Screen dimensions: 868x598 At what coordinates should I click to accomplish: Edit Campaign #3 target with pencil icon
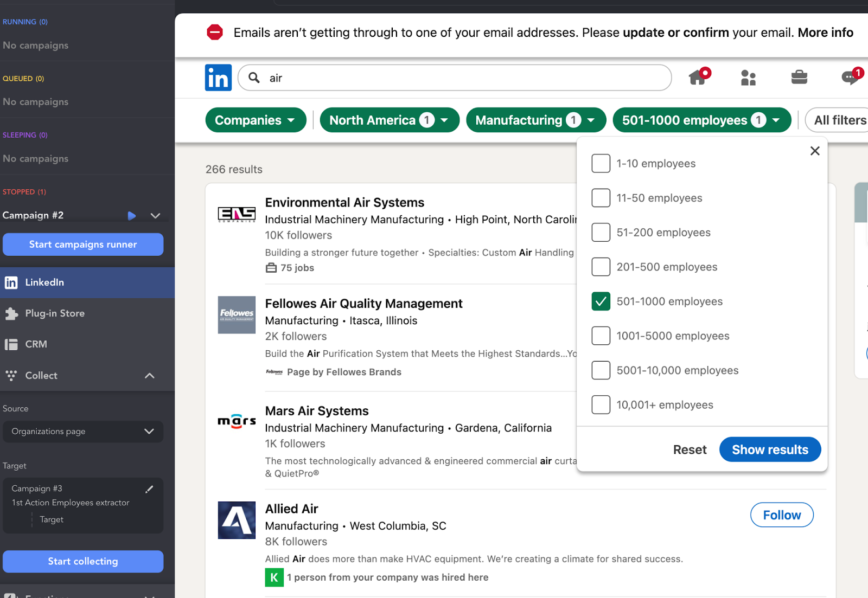(149, 489)
